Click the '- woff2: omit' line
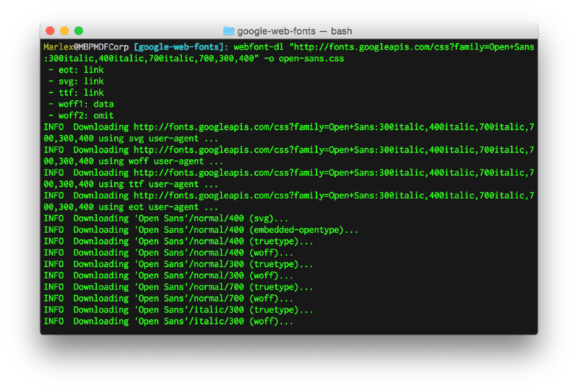 click(81, 115)
